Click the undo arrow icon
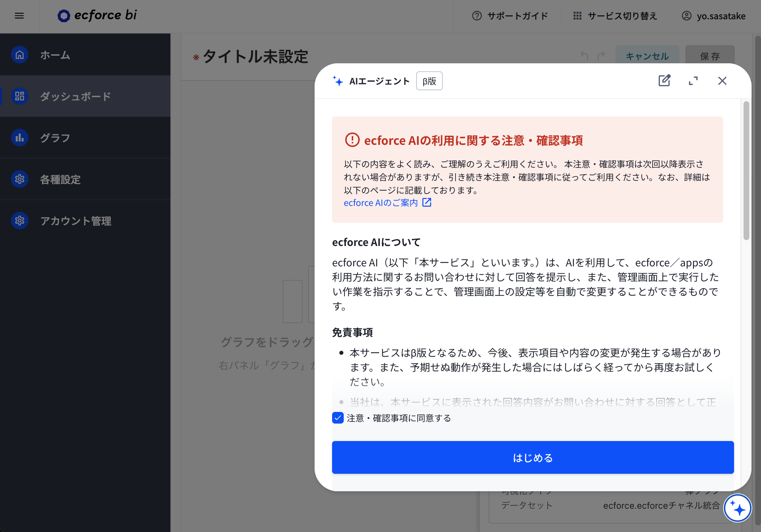The height and width of the screenshot is (532, 761). pyautogui.click(x=584, y=56)
